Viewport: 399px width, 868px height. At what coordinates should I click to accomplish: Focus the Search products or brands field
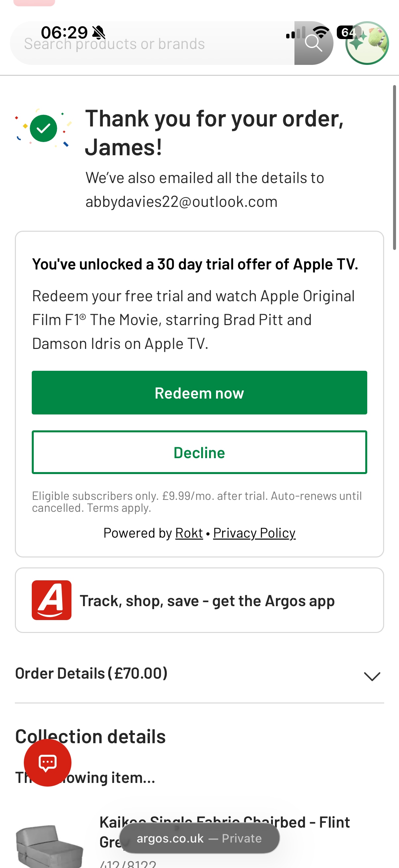pyautogui.click(x=152, y=44)
